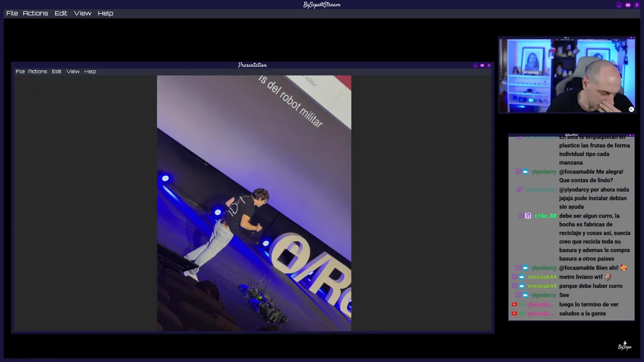The height and width of the screenshot is (362, 644).
Task: Click the YouTube icon on 'saludos a la gente' row
Action: (x=514, y=313)
